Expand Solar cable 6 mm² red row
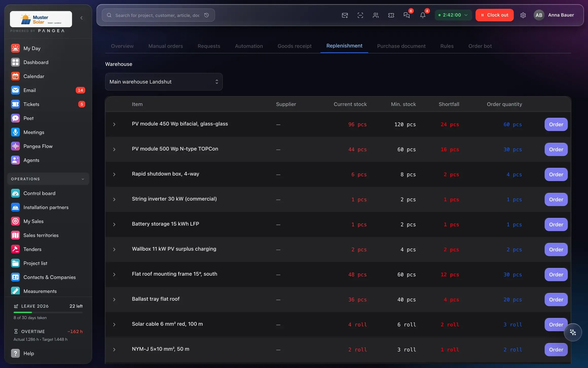 (x=114, y=325)
